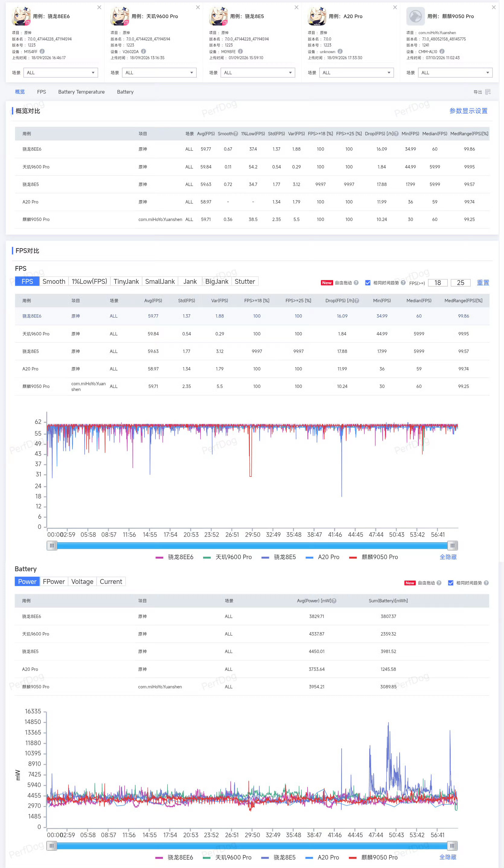Close the 天玑9600 Pro case card
The height and width of the screenshot is (868, 504).
click(x=198, y=7)
